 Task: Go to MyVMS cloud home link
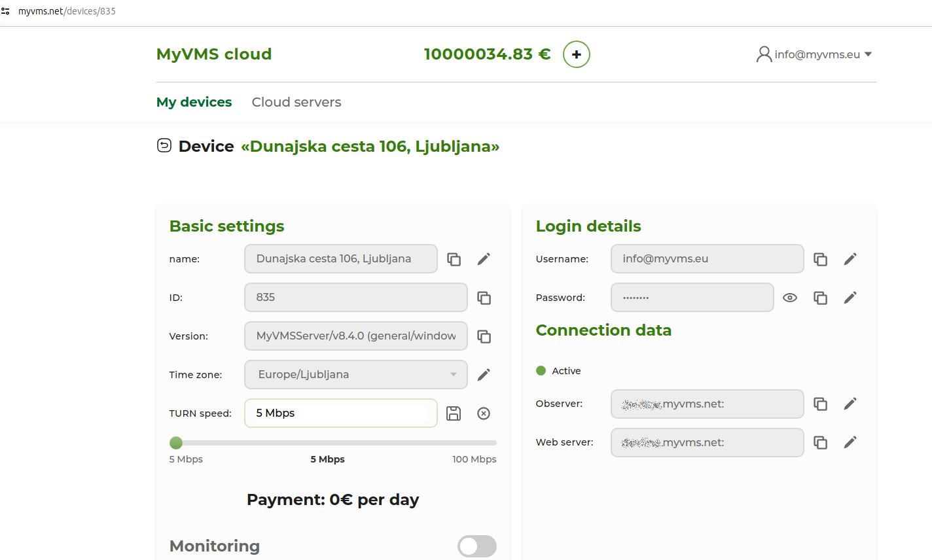coord(214,54)
